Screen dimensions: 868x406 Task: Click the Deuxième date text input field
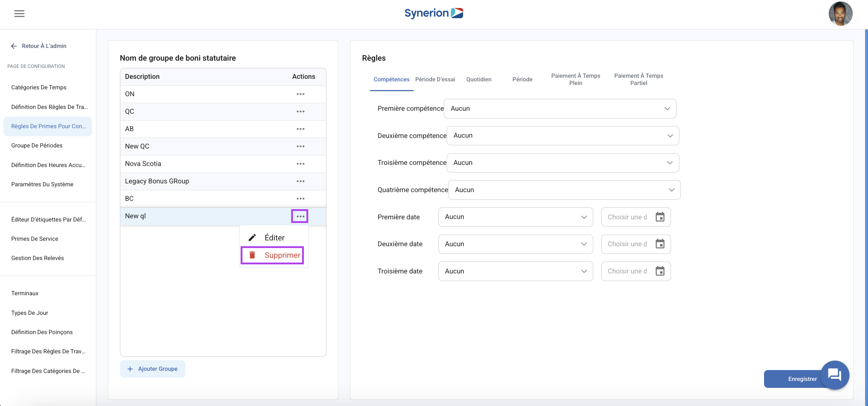click(x=627, y=244)
